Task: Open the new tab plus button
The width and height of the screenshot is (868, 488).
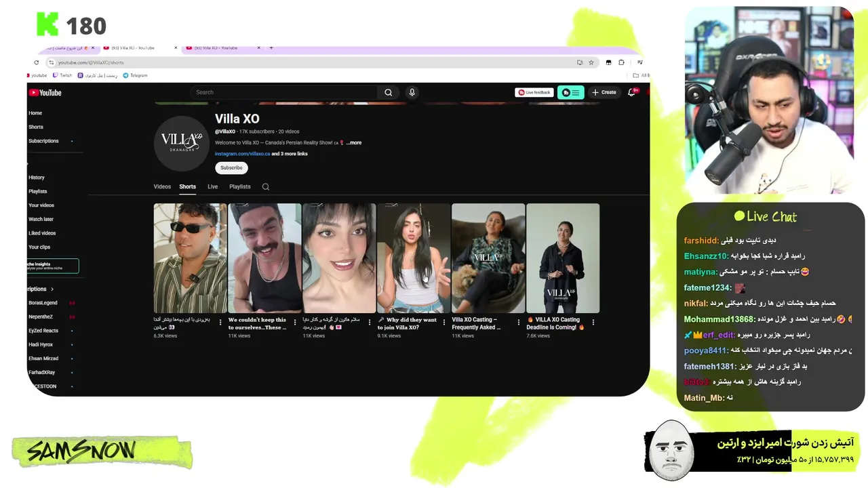Action: click(271, 48)
